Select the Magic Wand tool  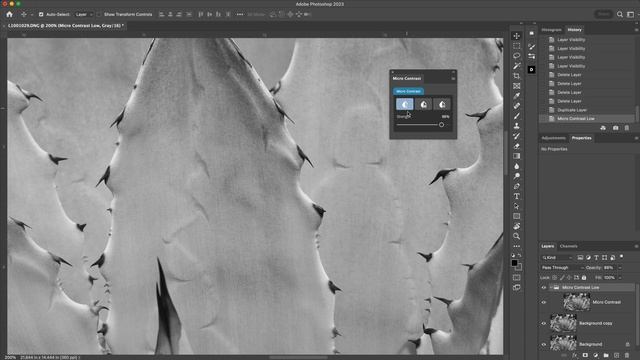click(517, 66)
